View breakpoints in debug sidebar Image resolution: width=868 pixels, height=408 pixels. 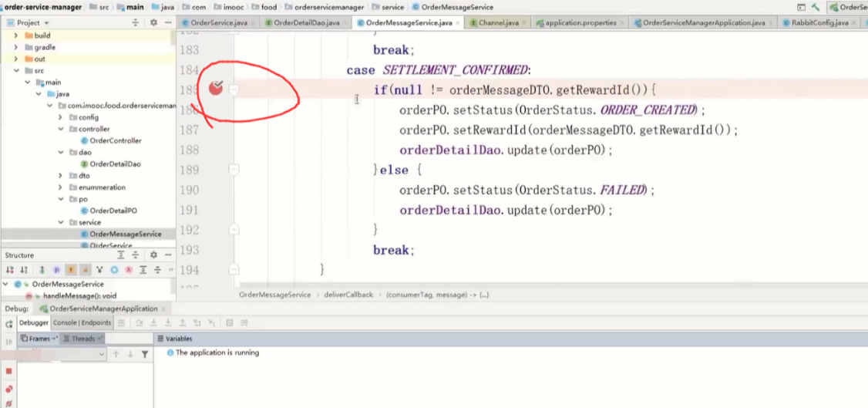(x=8, y=389)
